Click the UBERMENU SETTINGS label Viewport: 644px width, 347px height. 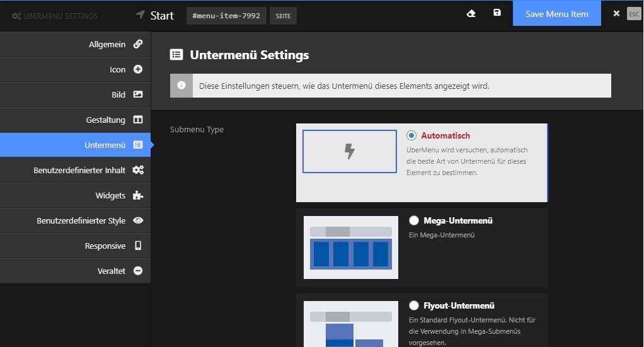click(60, 16)
